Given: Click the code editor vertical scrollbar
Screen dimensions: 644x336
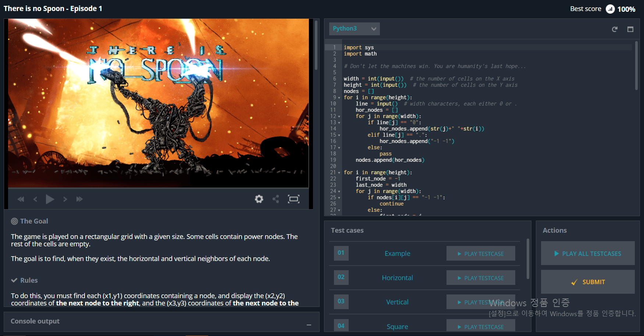Looking at the screenshot, I should [637, 65].
